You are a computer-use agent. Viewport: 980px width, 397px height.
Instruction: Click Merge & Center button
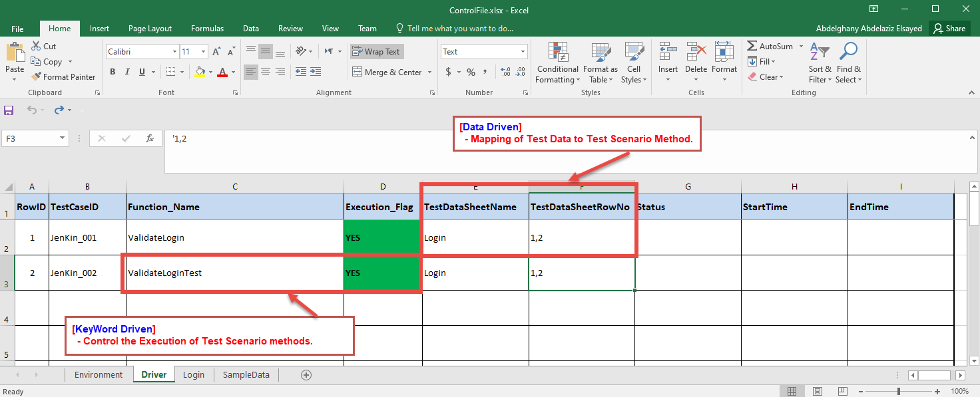coord(387,72)
